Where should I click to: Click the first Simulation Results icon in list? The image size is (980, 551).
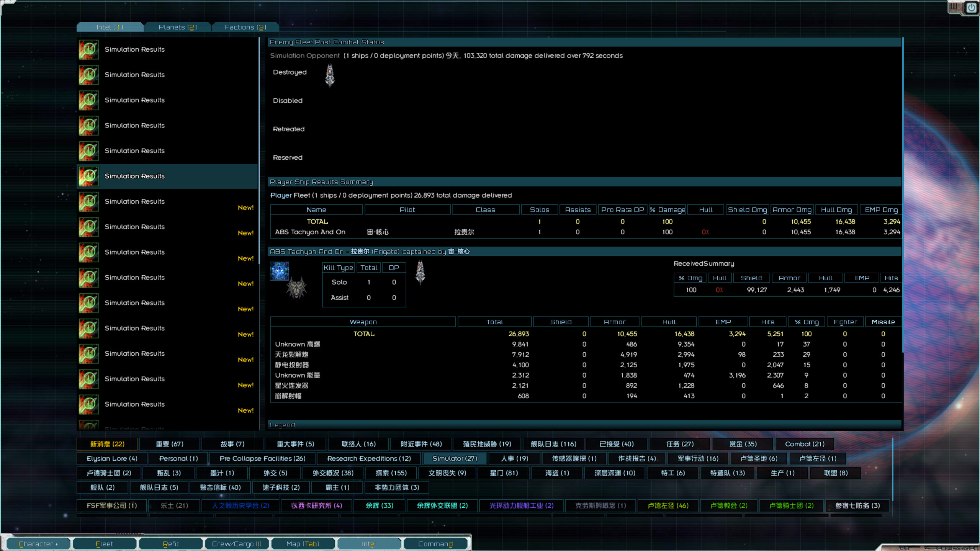pyautogui.click(x=89, y=49)
